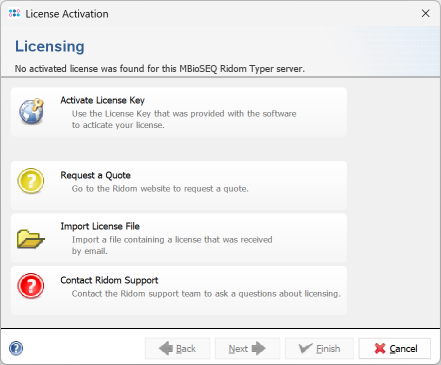
Task: Click the left arrow icon on Back
Action: click(166, 348)
